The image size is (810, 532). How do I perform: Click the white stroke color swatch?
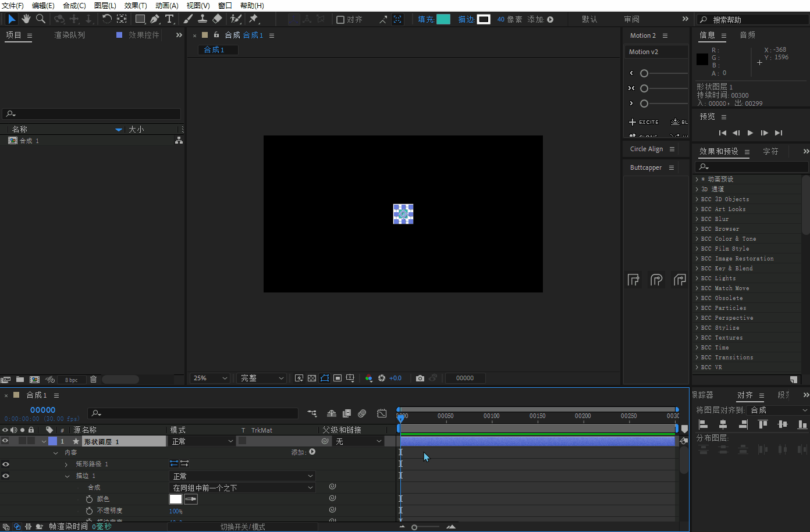pos(176,499)
